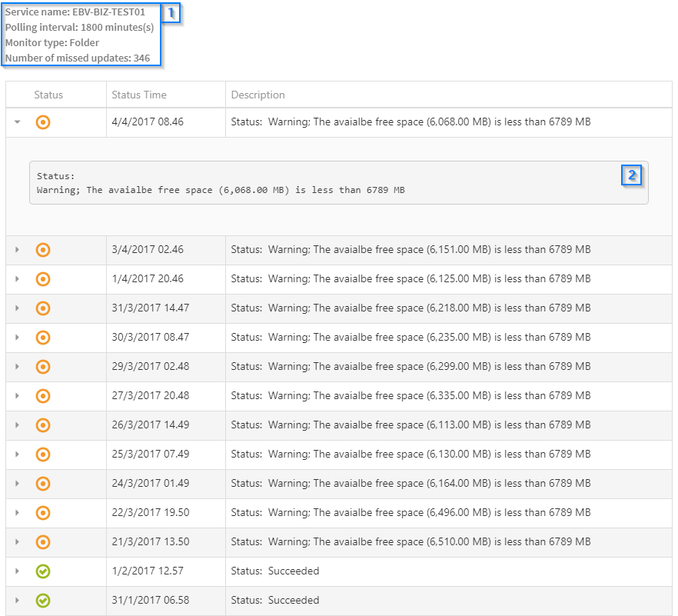This screenshot has width=678, height=616.
Task: Expand the 21/3/2017 13.50 row details
Action: coord(17,542)
